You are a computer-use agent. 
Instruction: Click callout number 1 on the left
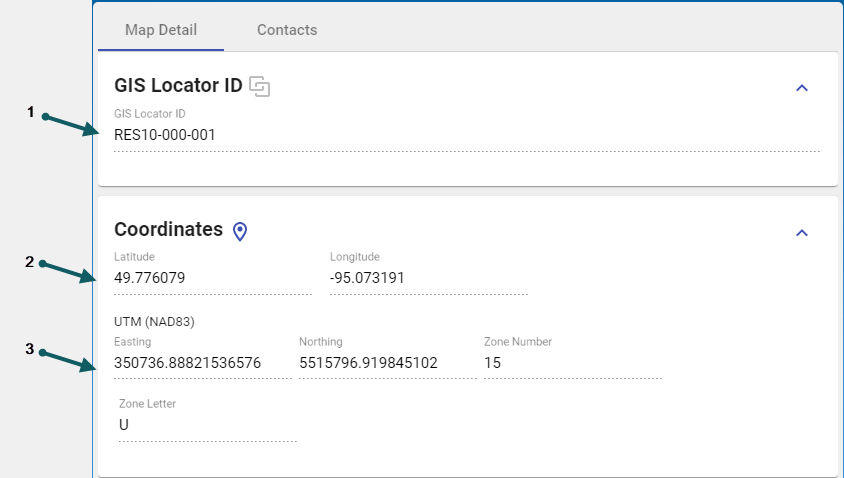coord(30,113)
